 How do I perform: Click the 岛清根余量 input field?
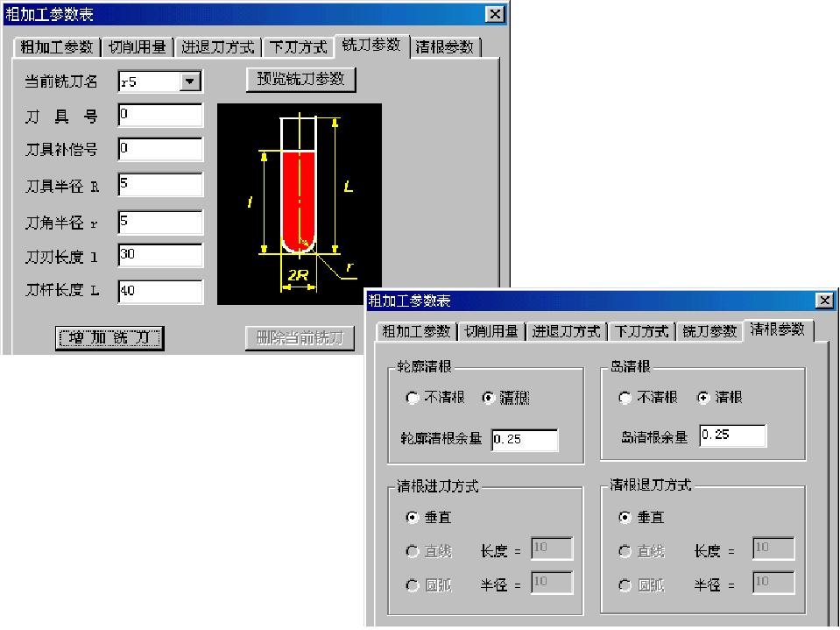732,435
